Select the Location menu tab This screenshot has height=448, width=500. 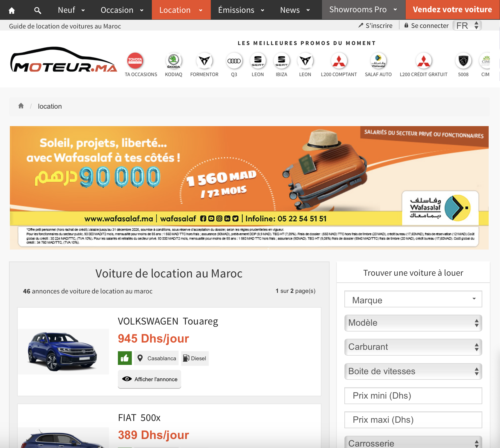click(181, 10)
